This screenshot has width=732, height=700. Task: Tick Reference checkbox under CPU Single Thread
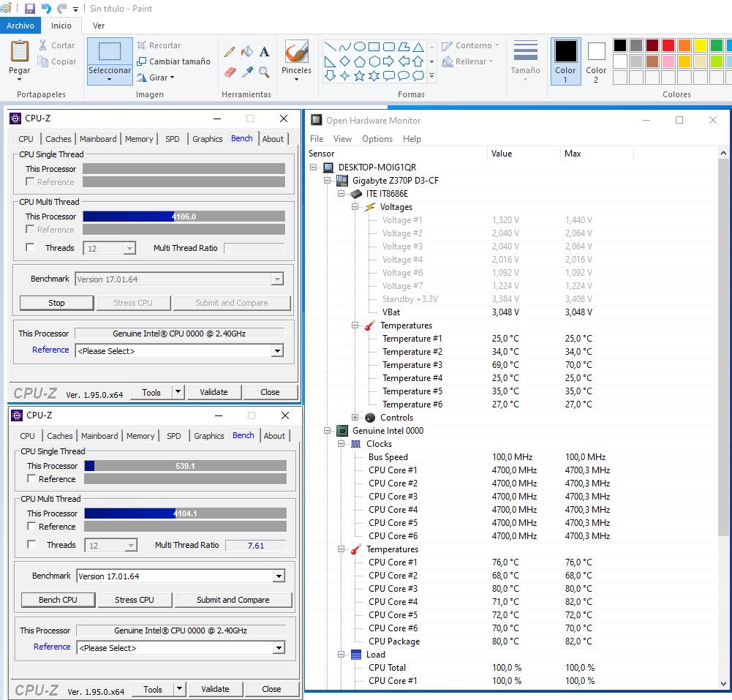click(x=32, y=478)
